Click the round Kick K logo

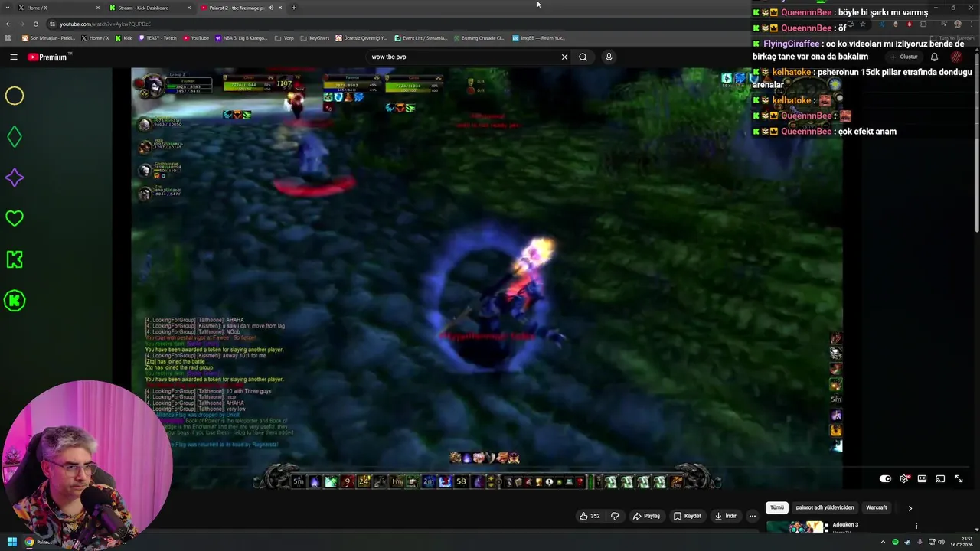pyautogui.click(x=15, y=301)
